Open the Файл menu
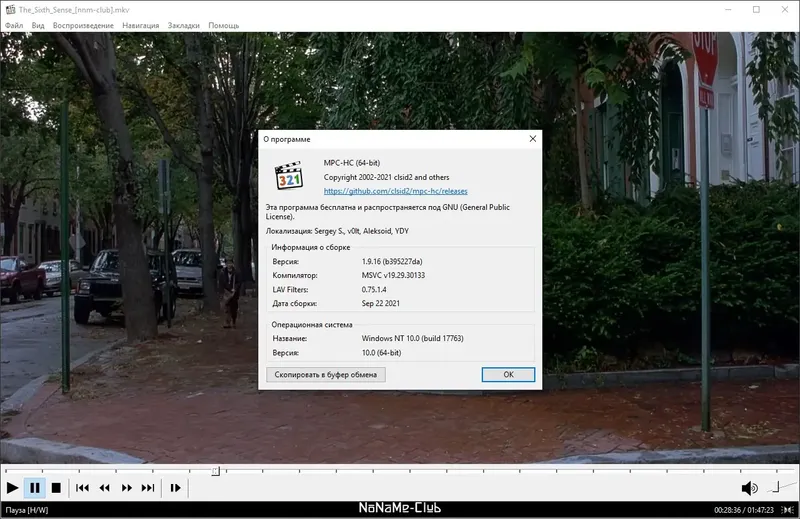800x519 pixels. [14, 25]
